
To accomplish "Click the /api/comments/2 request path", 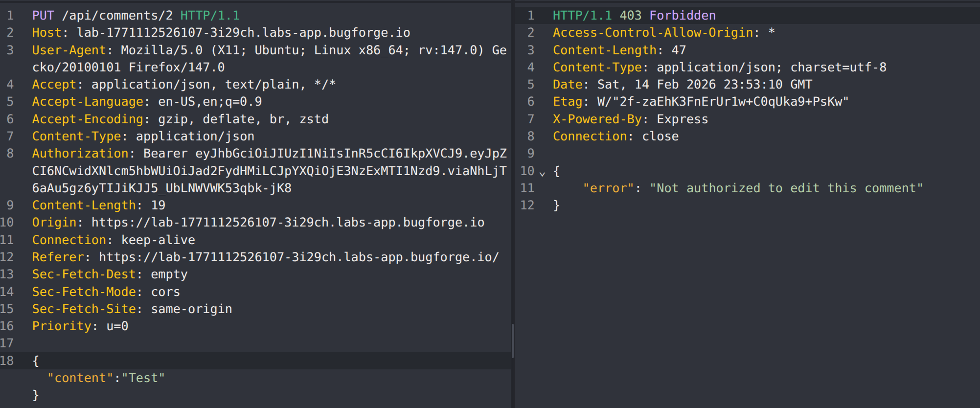I will 117,16.
